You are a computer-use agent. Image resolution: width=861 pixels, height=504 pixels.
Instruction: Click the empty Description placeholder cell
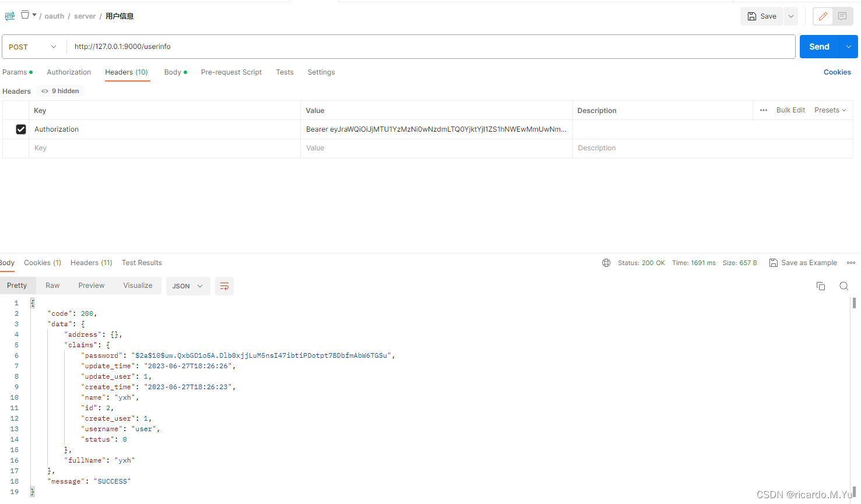pos(712,148)
